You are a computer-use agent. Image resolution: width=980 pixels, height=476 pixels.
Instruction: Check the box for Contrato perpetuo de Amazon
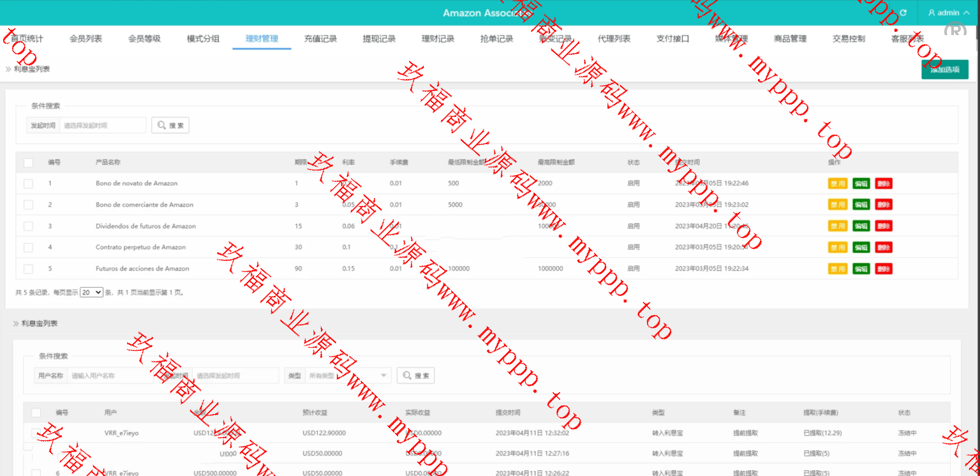tap(28, 248)
